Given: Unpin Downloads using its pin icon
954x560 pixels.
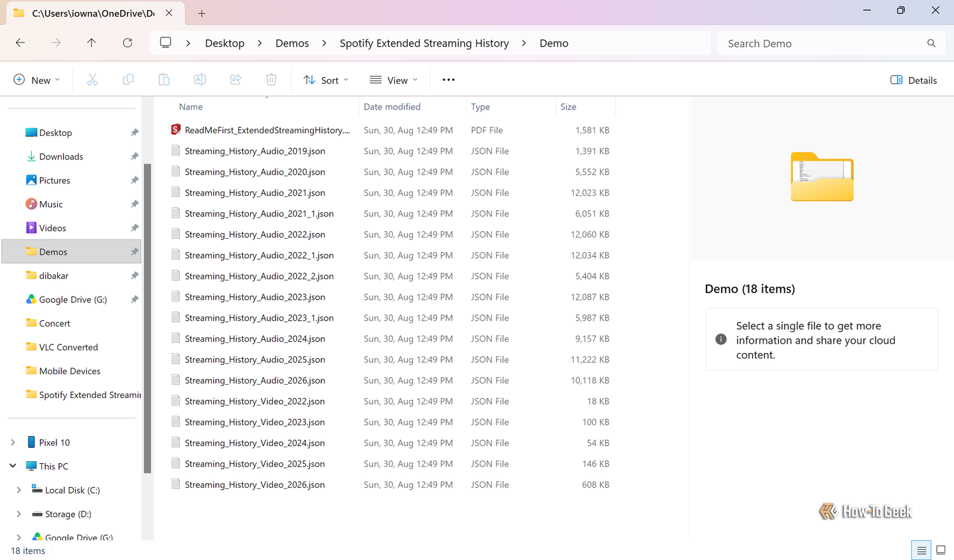Looking at the screenshot, I should (x=135, y=157).
